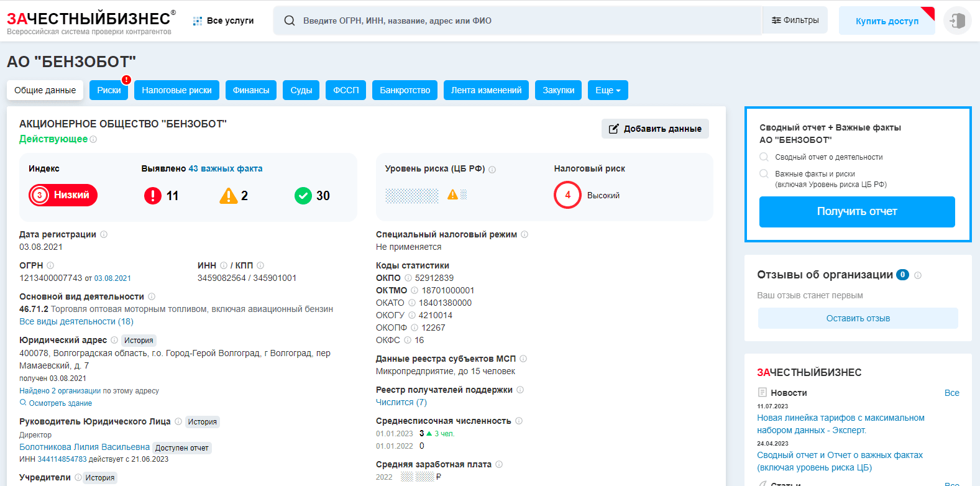This screenshot has height=486, width=980.
Task: Switch to the Налоговые риски tab
Action: (x=176, y=90)
